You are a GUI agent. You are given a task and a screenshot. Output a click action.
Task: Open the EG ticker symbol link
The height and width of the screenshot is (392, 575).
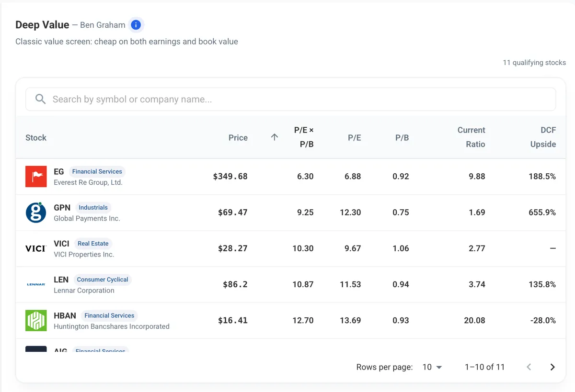coord(59,172)
